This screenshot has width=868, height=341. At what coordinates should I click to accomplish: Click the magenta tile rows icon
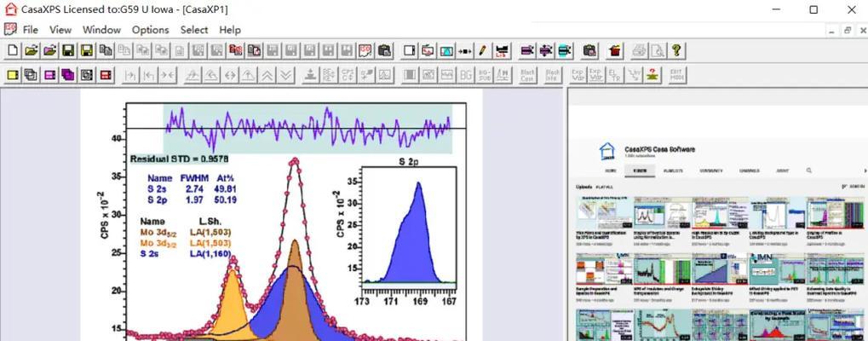pyautogui.click(x=49, y=75)
